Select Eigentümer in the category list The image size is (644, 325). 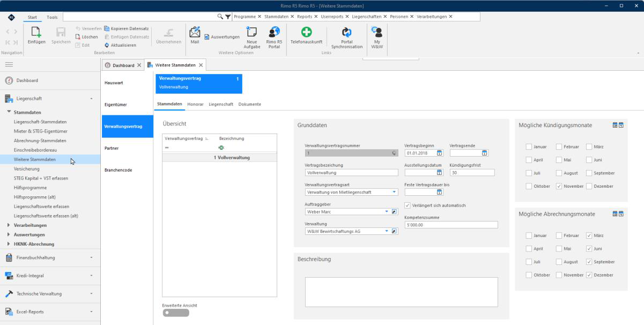pyautogui.click(x=128, y=105)
